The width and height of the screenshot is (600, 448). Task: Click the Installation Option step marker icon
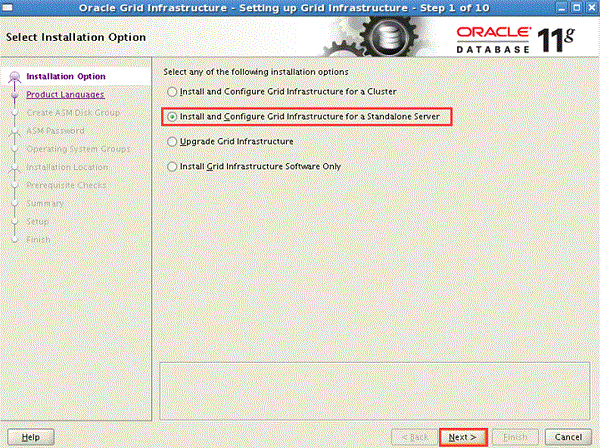click(x=15, y=77)
